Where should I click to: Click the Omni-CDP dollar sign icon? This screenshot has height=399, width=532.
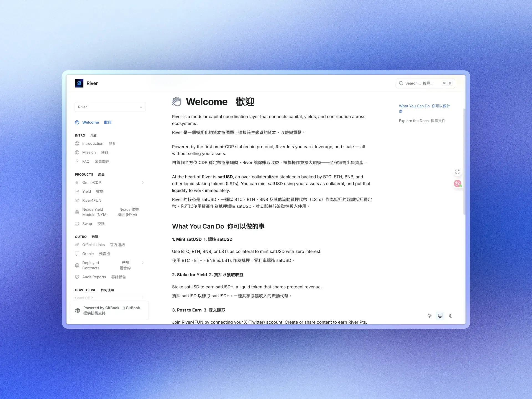click(x=77, y=182)
